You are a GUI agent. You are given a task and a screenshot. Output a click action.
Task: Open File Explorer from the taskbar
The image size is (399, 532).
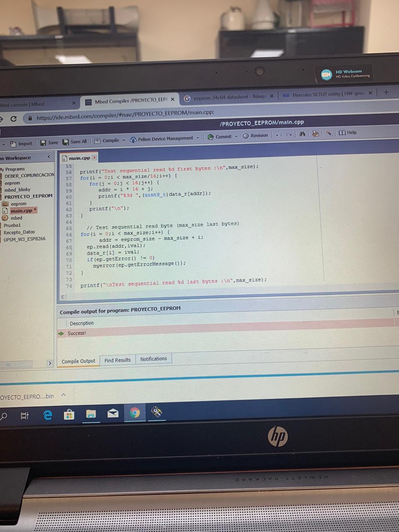pyautogui.click(x=91, y=414)
